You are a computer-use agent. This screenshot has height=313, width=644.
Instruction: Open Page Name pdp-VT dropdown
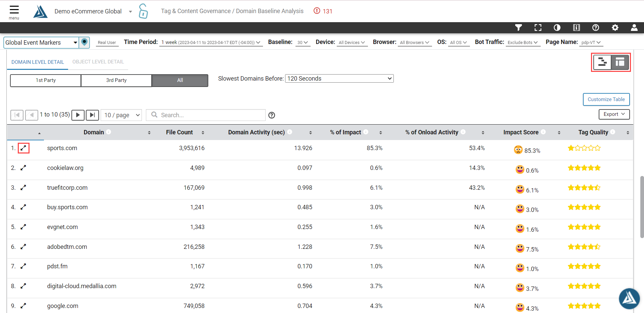coord(591,43)
